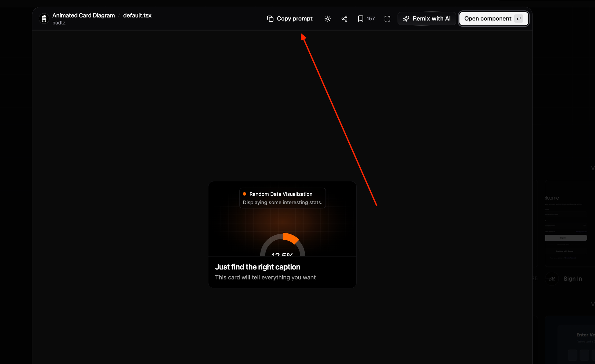Bookmark this component with the bookmark icon
Image resolution: width=595 pixels, height=364 pixels.
click(361, 19)
